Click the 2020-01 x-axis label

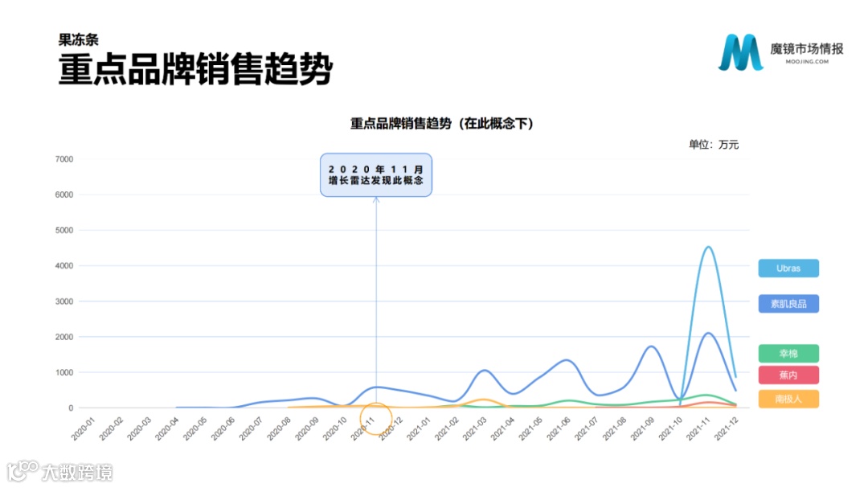[83, 429]
